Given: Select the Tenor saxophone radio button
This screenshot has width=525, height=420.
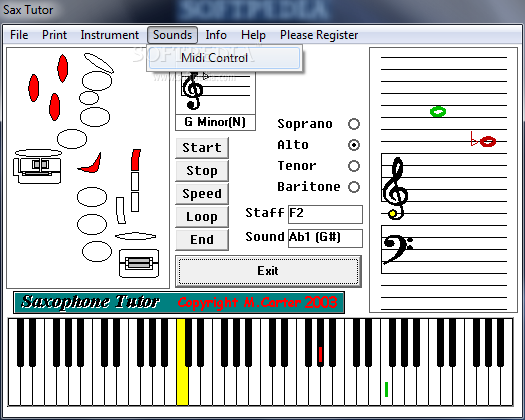Looking at the screenshot, I should pos(354,166).
